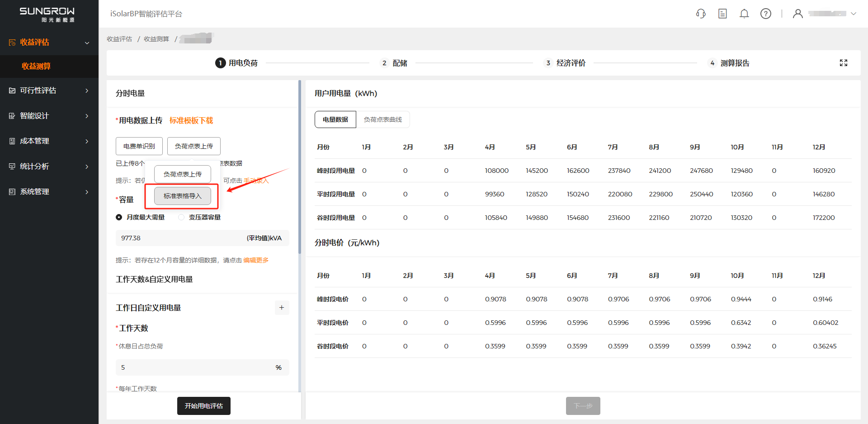Open the notification bell

(x=744, y=14)
